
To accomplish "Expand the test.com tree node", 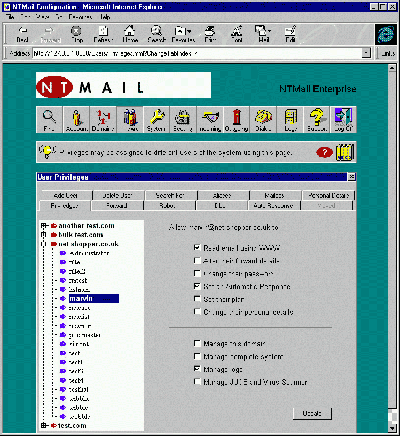I will pyautogui.click(x=43, y=426).
